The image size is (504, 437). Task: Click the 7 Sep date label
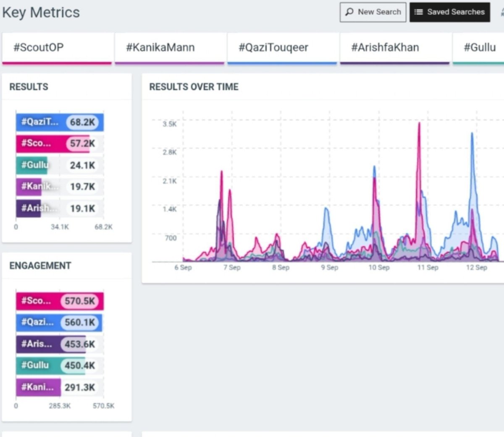pyautogui.click(x=232, y=268)
